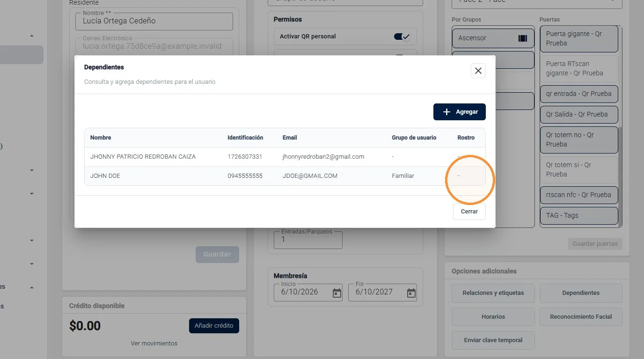Click the Fin date field
Screen dimensions: 644x359
click(382, 293)
